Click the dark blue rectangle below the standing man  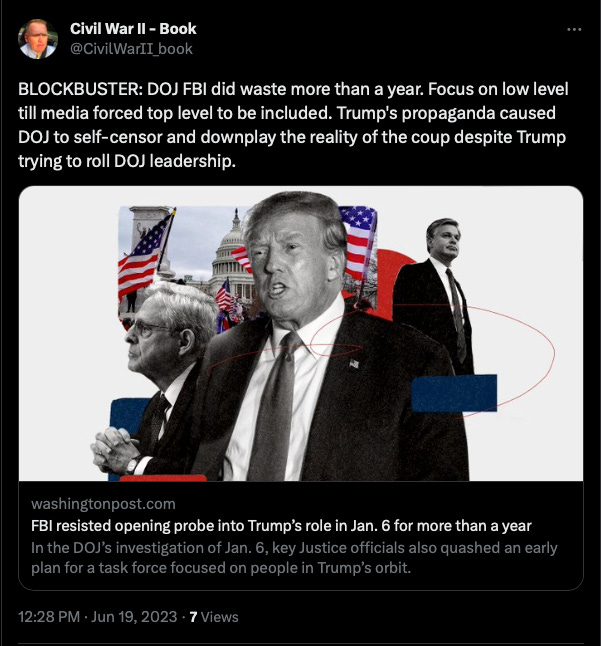click(x=454, y=393)
